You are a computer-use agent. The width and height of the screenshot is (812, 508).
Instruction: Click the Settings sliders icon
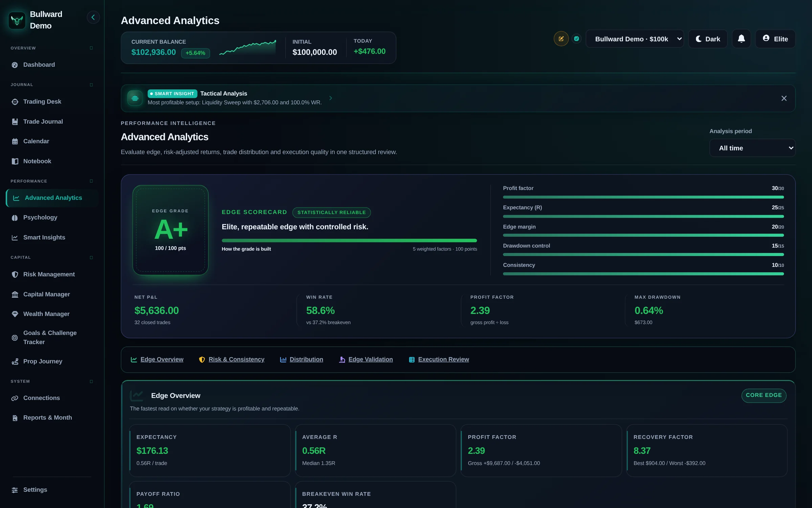pos(15,490)
